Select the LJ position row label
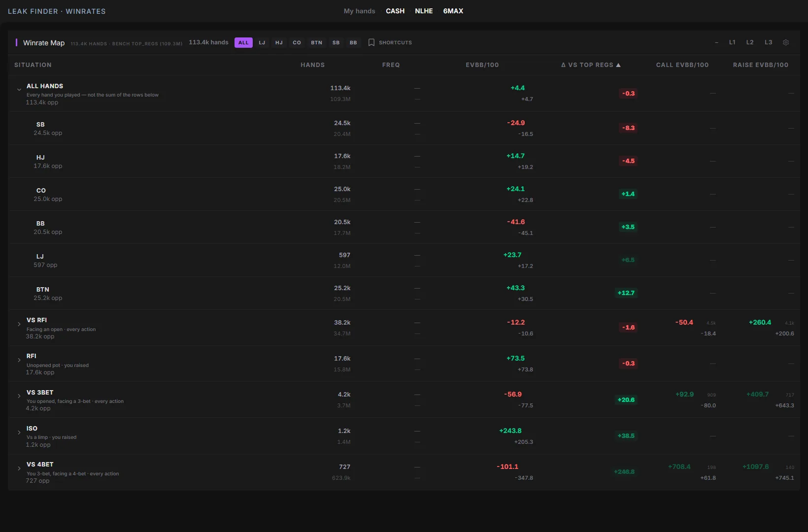This screenshot has width=808, height=532. [40, 257]
